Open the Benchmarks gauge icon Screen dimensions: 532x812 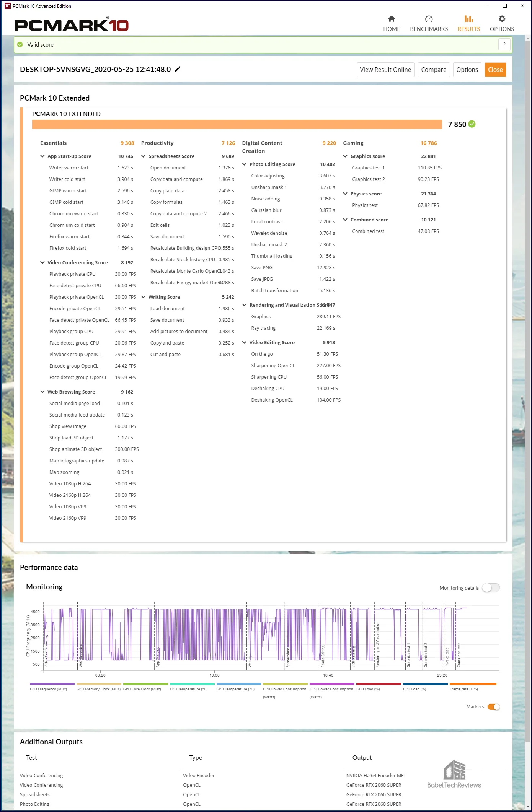pos(429,19)
